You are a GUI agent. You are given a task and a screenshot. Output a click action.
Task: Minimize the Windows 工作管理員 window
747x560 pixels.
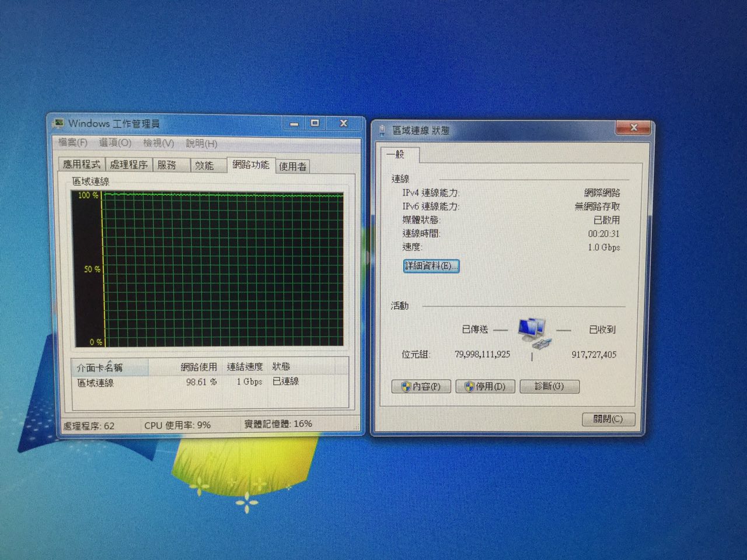point(294,124)
